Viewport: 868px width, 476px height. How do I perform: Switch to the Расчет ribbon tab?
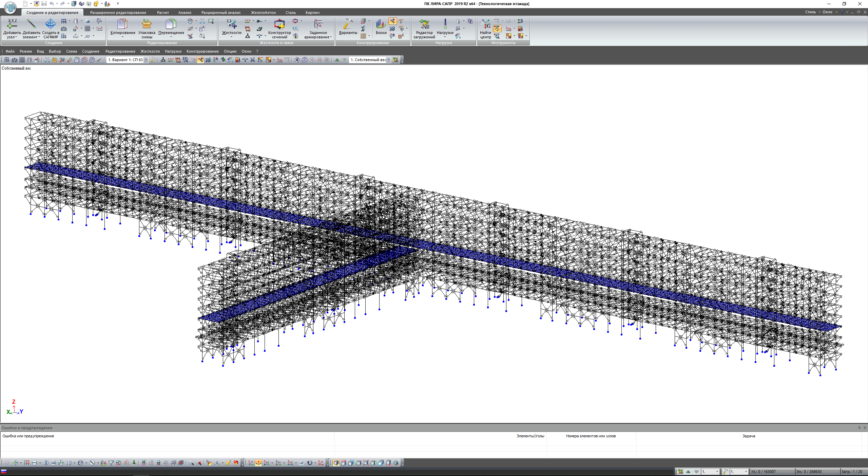click(x=163, y=13)
